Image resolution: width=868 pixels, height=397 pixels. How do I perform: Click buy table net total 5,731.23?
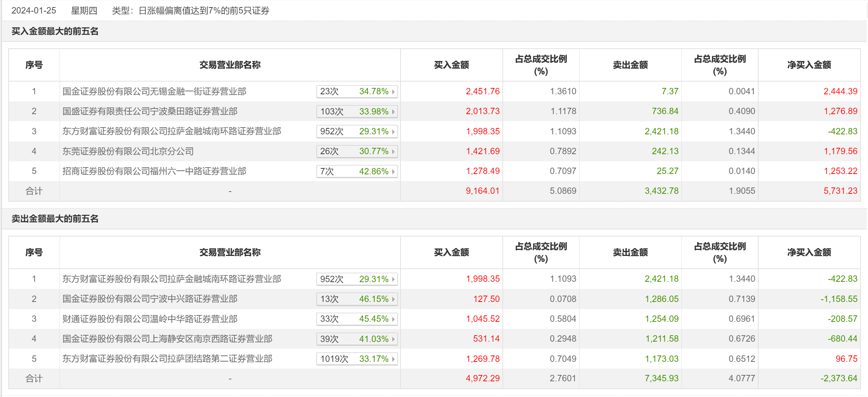click(x=840, y=191)
